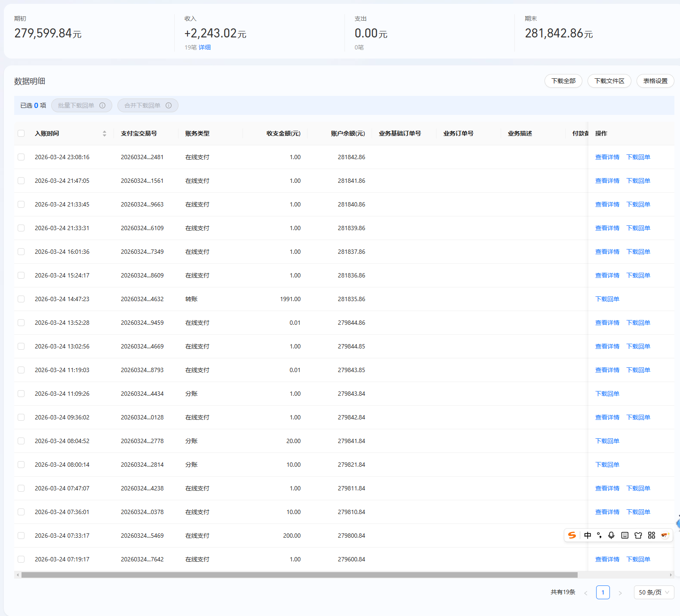Toggle Sogou Chinese/English mode 中 icon
The height and width of the screenshot is (616, 680).
588,535
